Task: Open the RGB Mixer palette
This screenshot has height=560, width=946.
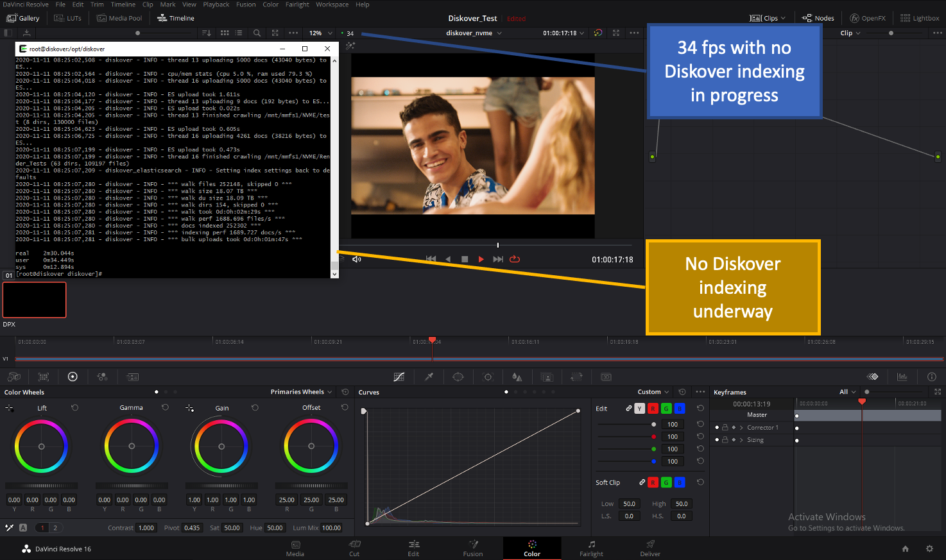Action: 102,377
